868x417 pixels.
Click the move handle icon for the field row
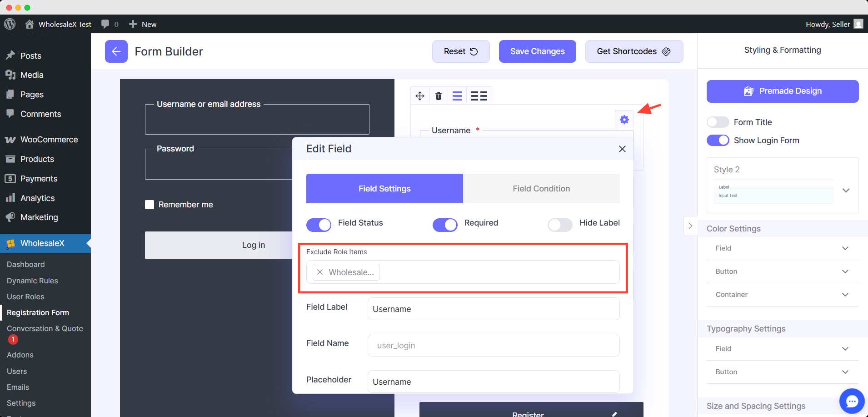click(x=420, y=96)
